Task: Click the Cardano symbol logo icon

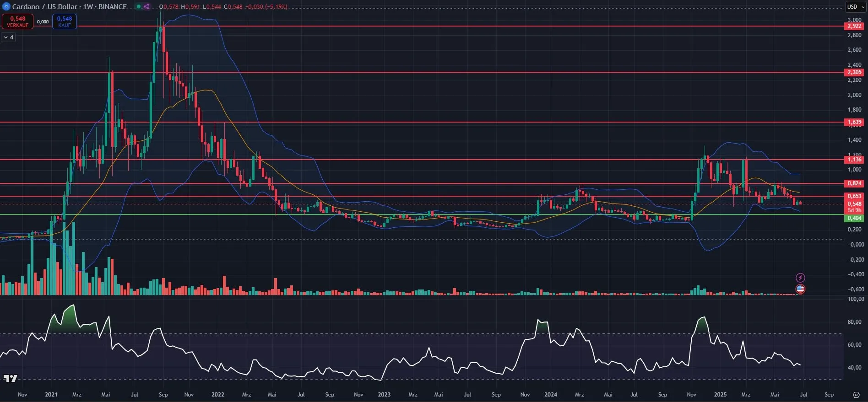Action: (6, 6)
